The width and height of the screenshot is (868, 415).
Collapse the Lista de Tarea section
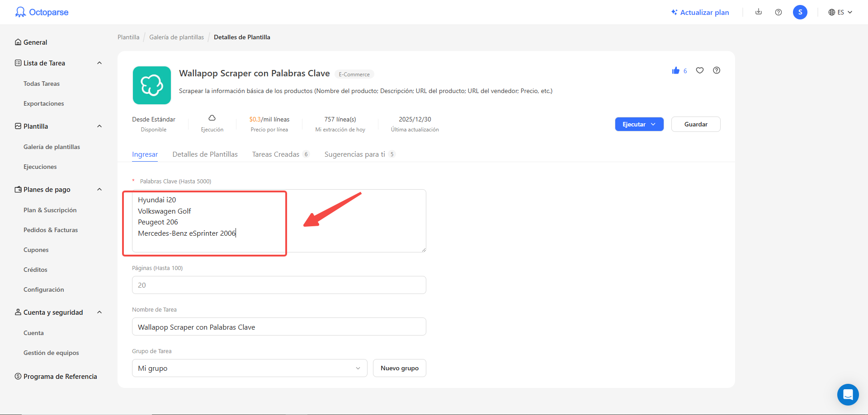(x=99, y=63)
